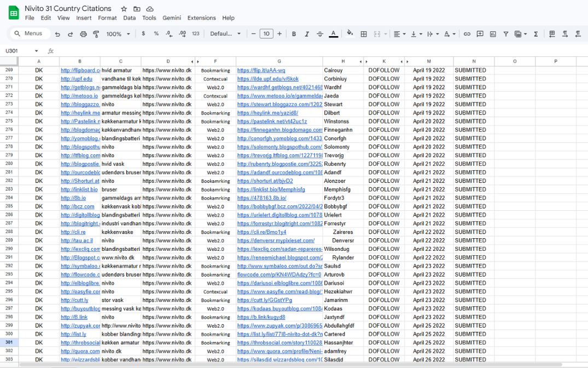588x368 pixels.
Task: Open the Default font family dropdown
Action: click(x=225, y=34)
